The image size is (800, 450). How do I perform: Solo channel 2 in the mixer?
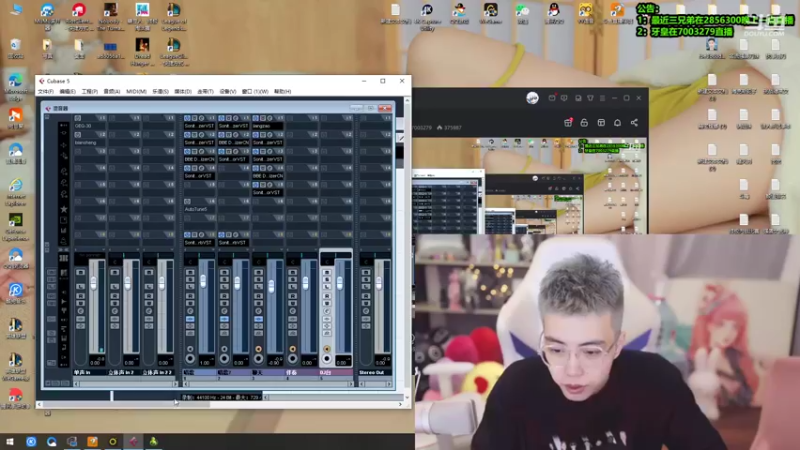[224, 280]
